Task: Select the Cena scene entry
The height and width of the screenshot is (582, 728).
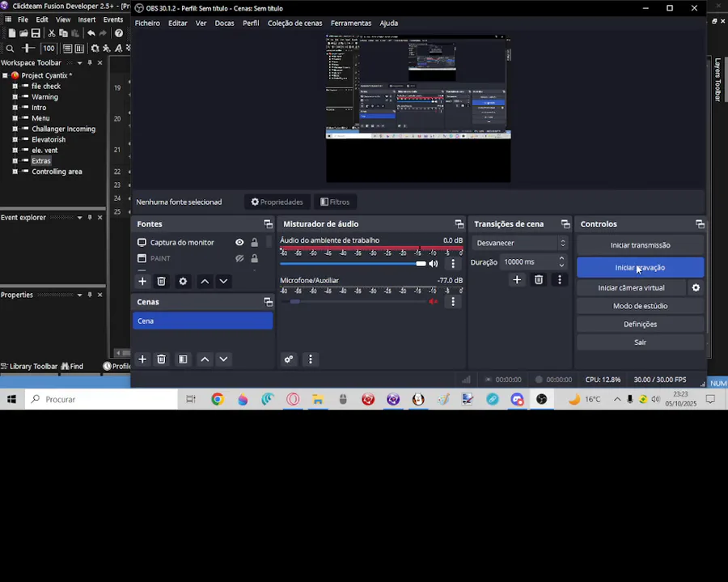Action: click(x=202, y=321)
